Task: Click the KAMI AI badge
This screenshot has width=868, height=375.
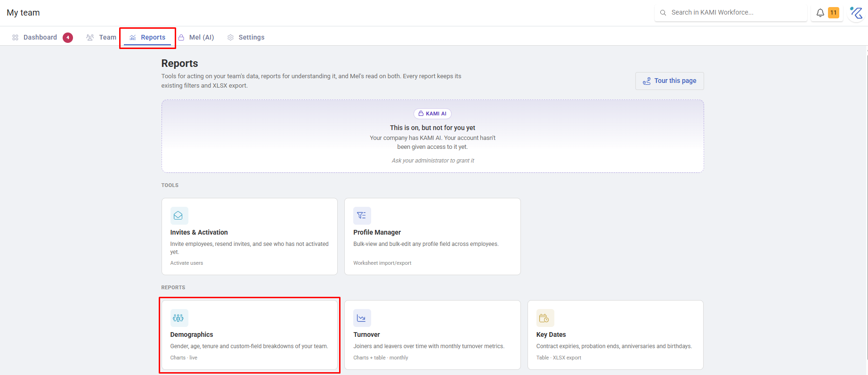Action: [432, 114]
